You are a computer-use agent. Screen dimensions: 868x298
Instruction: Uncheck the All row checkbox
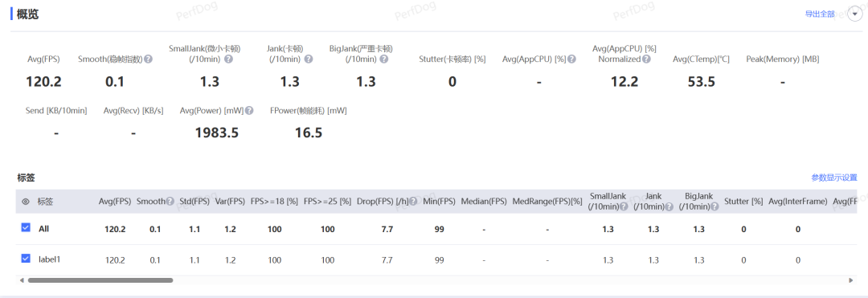[26, 227]
